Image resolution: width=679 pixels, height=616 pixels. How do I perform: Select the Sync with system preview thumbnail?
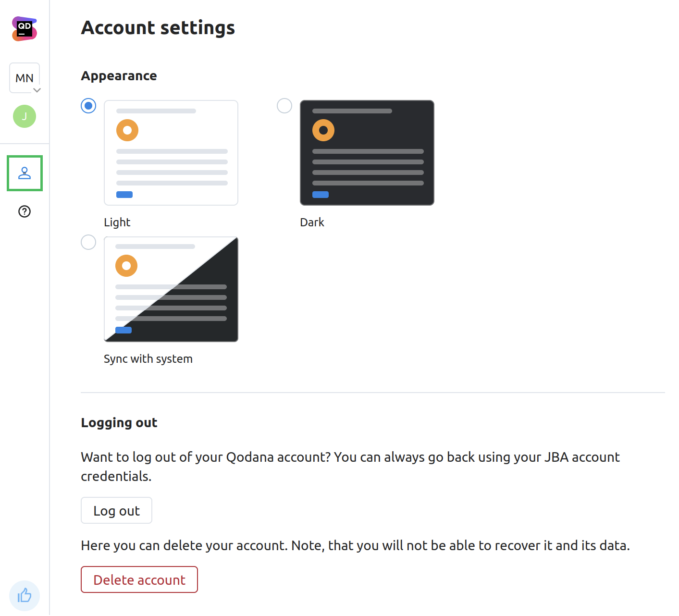171,289
